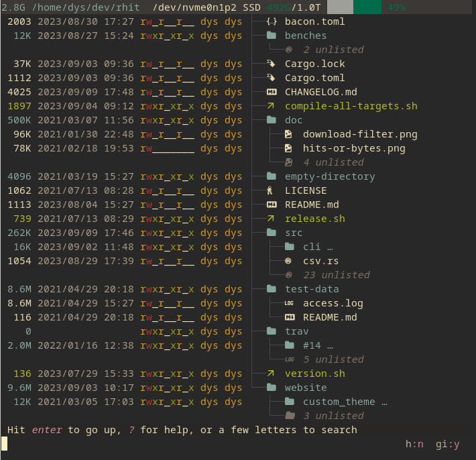This screenshot has width=476, height=460.
Task: Click markdown icon of test-data README.md
Action: (290, 317)
